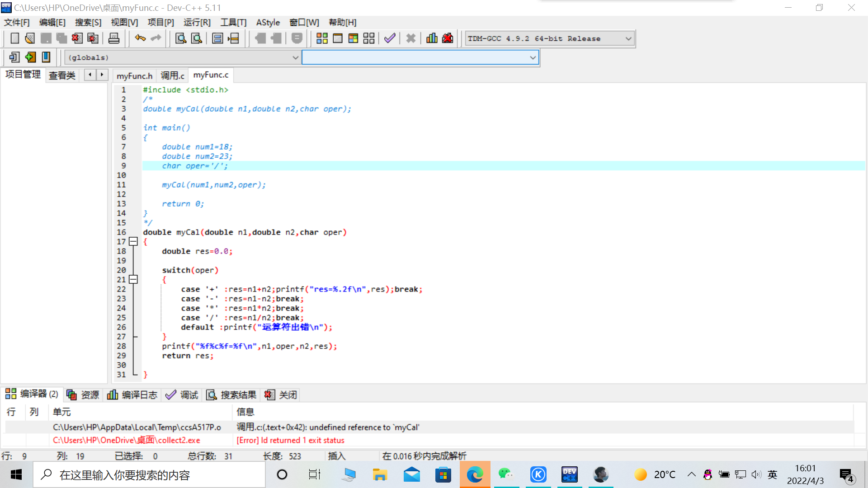Click the add-to-project green plus icon
868x488 pixels.
(x=30, y=57)
